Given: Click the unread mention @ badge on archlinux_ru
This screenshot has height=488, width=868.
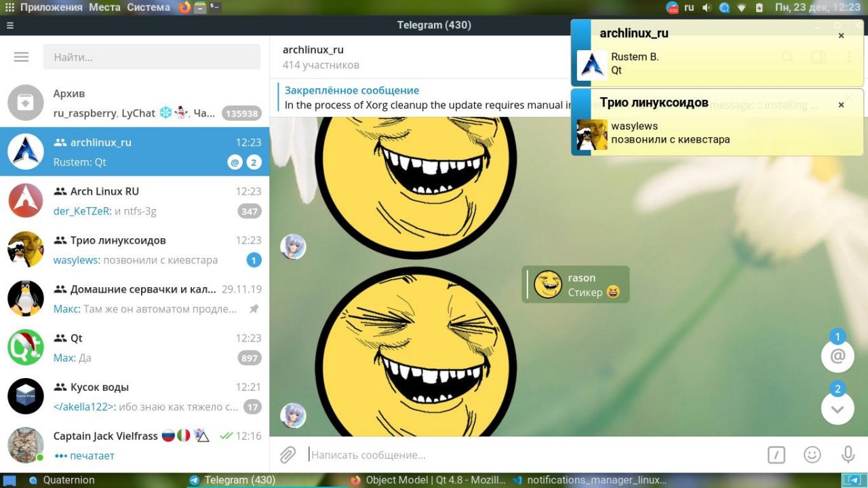Looking at the screenshot, I should 235,162.
